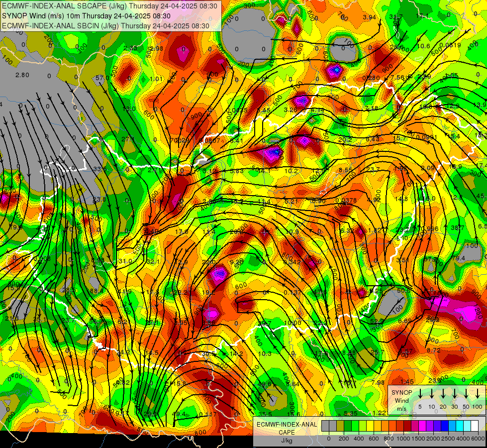Click the '6000' tick label on CAPE scale

pos(478,439)
